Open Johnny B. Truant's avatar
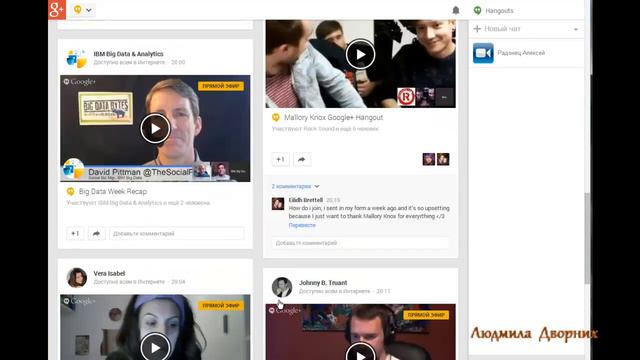Viewport: 640px width, 360px height. pos(282,287)
